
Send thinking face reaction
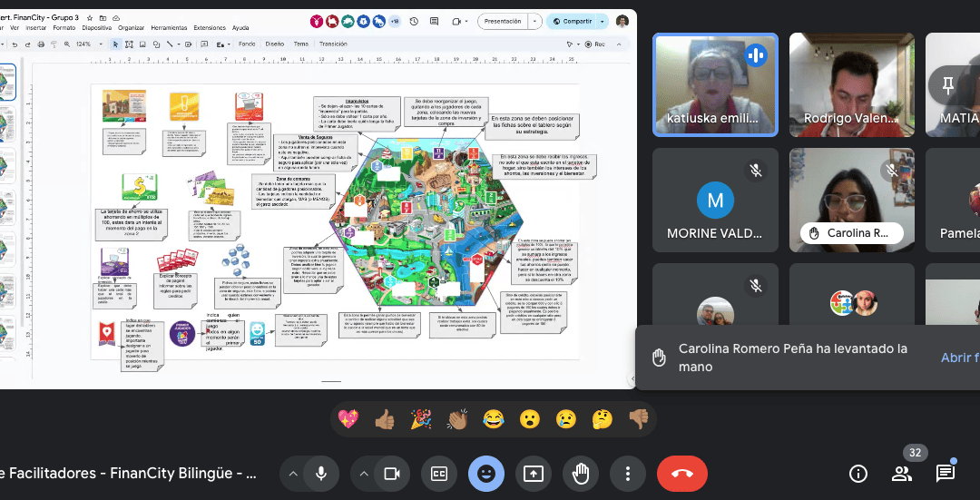tap(602, 419)
